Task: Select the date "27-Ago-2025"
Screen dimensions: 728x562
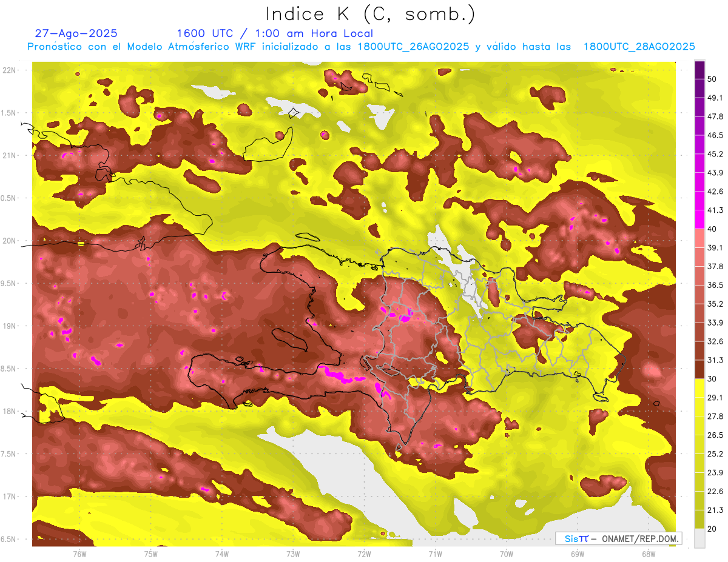Action: coord(76,33)
